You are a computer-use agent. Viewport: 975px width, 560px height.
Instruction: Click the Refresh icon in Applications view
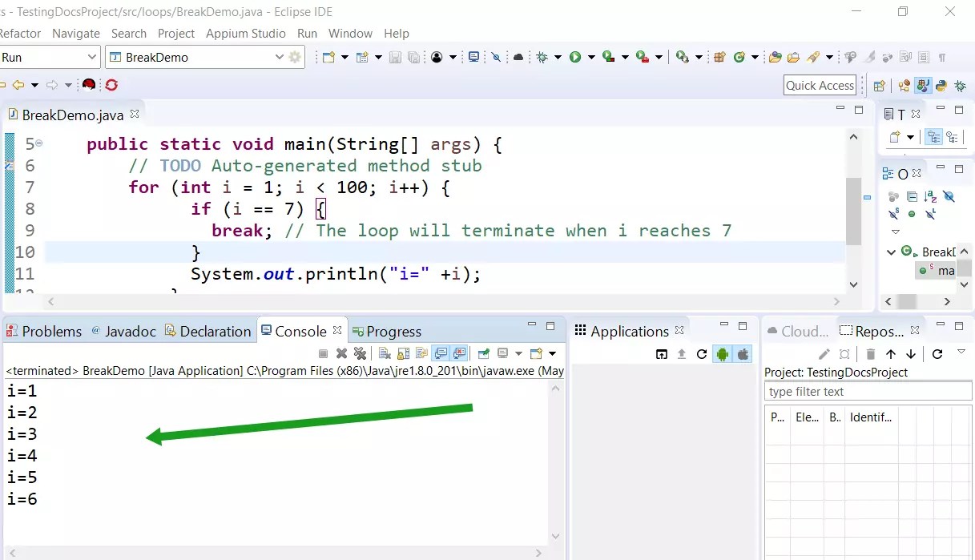[x=701, y=354]
